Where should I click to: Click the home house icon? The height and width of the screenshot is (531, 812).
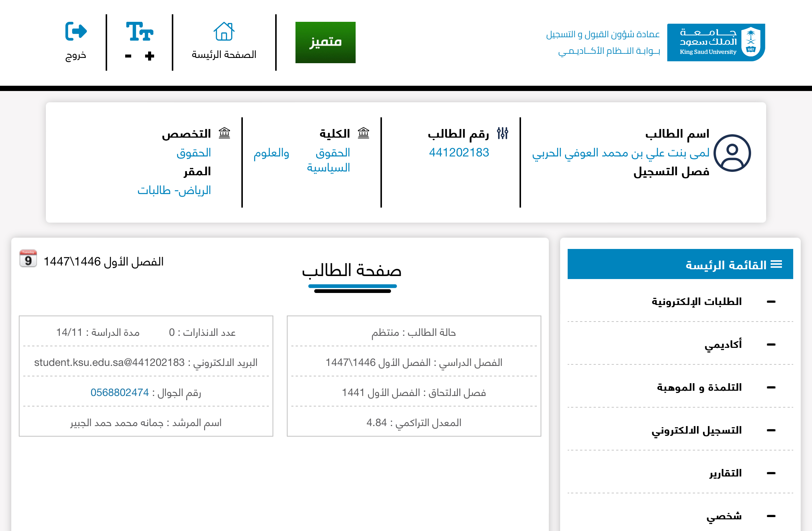coord(224,31)
